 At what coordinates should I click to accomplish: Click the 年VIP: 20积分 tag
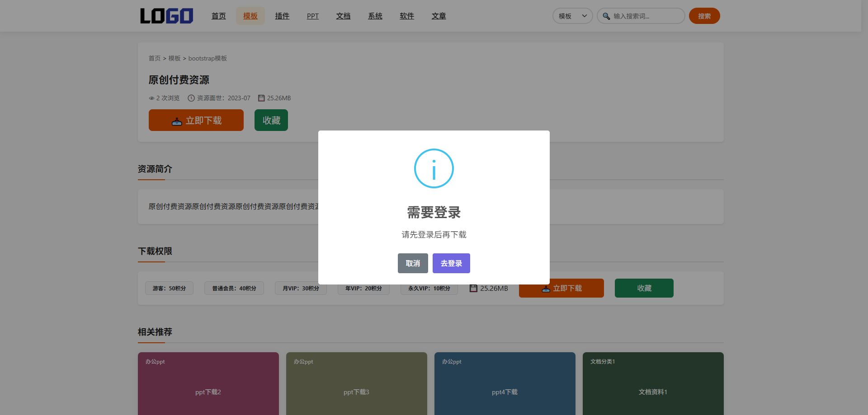click(363, 288)
